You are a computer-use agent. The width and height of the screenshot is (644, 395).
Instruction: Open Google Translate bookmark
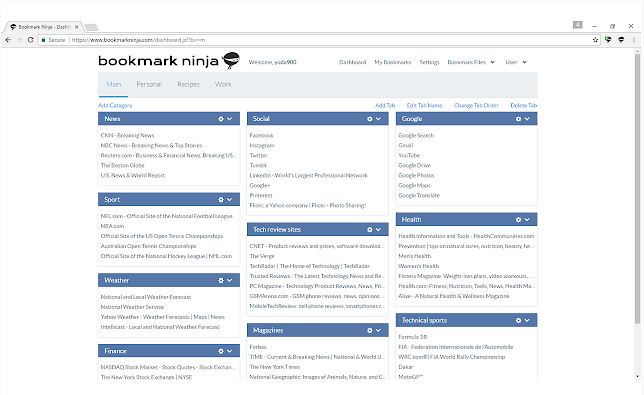(419, 195)
